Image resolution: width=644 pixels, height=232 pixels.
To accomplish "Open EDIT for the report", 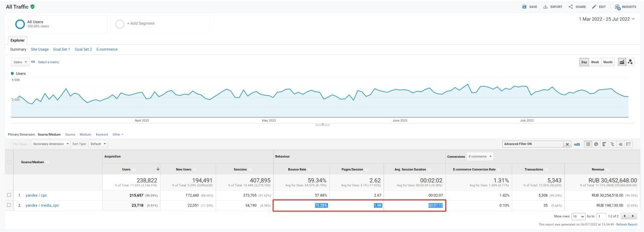I will 599,7.
